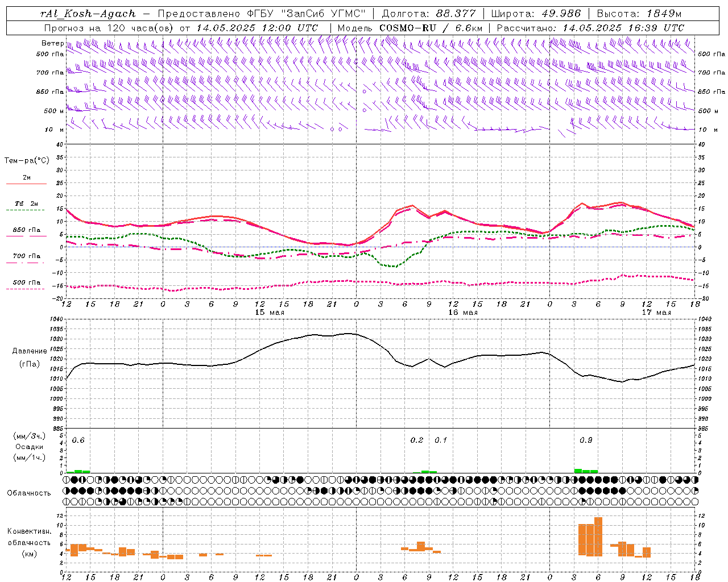This screenshot has width=728, height=582.
Task: Click the 17 мая date label
Action: [656, 313]
